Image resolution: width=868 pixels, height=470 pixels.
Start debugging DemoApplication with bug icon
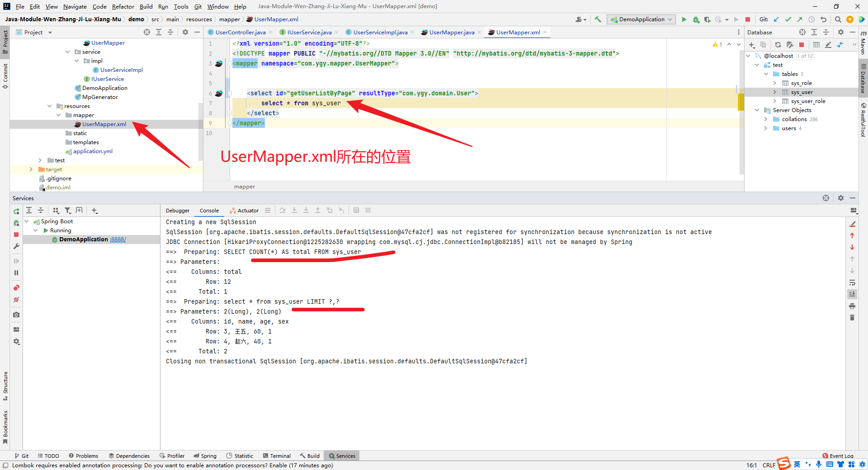pos(696,19)
